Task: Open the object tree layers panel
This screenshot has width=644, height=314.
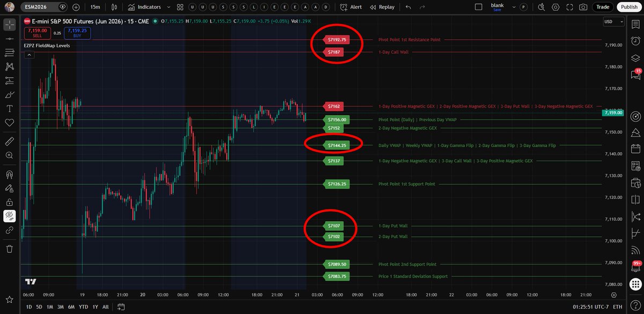Action: (636, 58)
